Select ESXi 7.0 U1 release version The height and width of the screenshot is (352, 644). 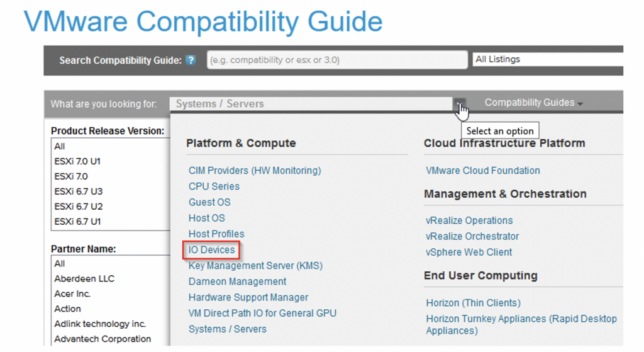point(77,161)
